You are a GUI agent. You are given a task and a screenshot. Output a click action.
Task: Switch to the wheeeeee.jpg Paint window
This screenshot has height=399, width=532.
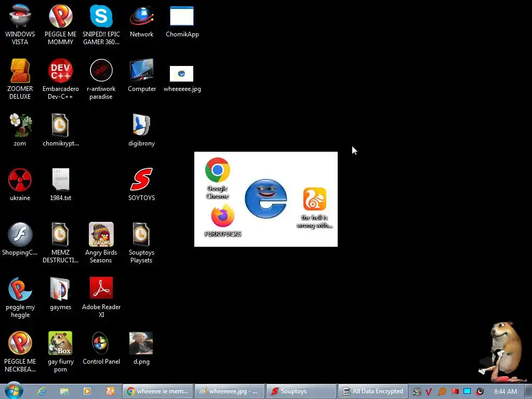(230, 391)
